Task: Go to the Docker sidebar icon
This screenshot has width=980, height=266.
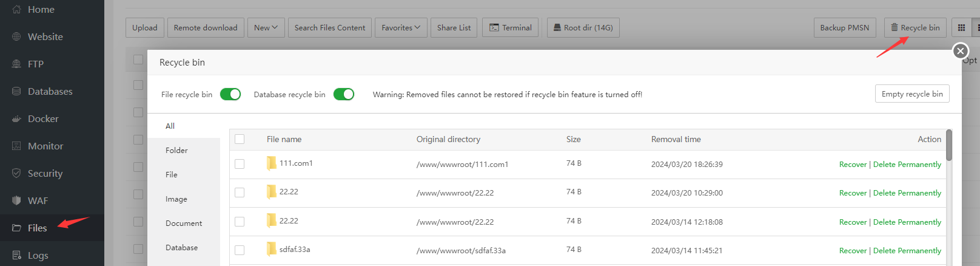Action: click(16, 119)
